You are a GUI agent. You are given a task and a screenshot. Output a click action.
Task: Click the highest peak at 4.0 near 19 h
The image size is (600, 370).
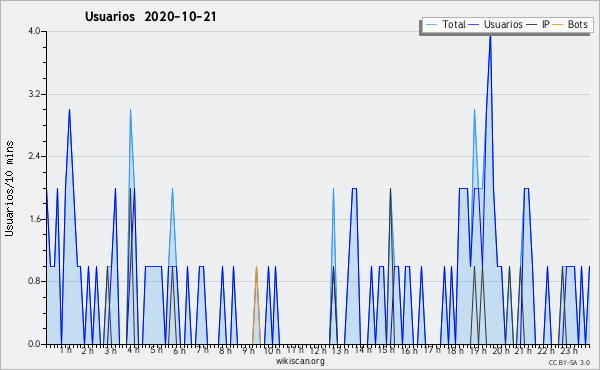pos(490,36)
